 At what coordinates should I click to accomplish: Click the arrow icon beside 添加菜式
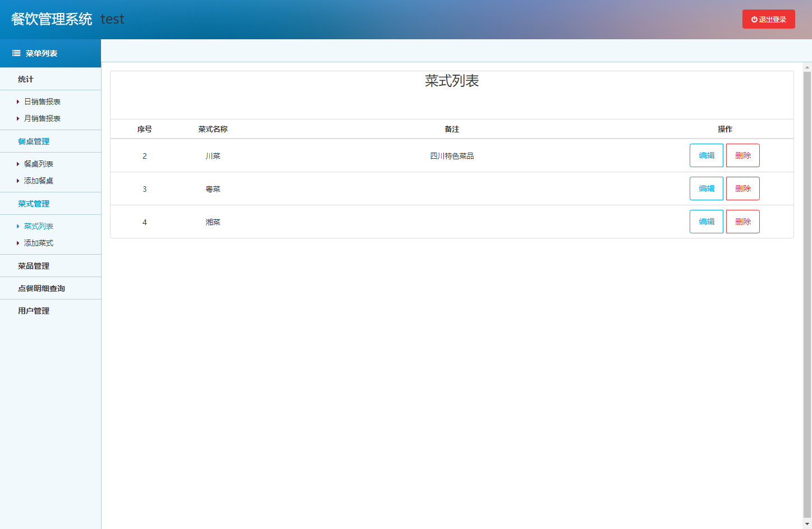[18, 243]
